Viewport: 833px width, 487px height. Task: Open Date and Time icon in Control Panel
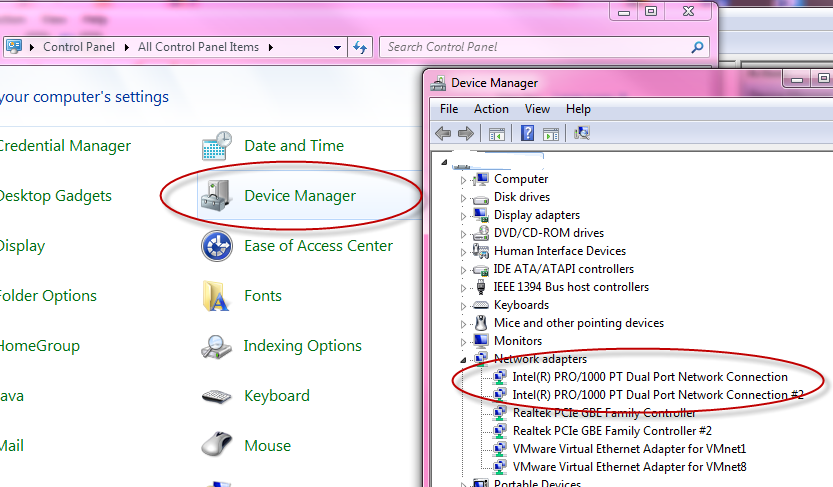click(x=217, y=146)
